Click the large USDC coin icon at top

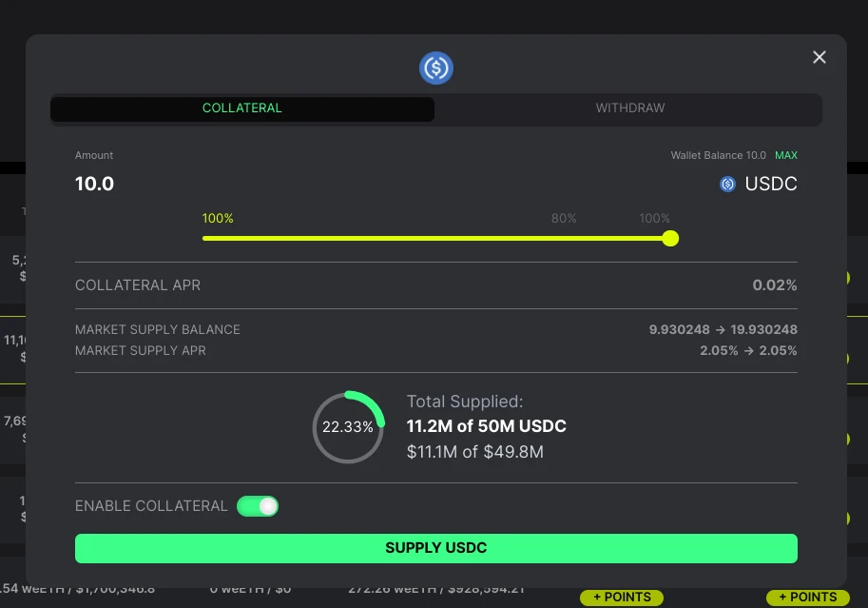(x=435, y=69)
